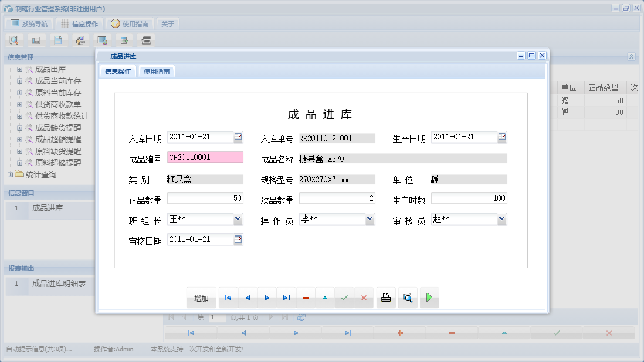Screen dimensions: 644x362
Task: Open the 班组长 dropdown showing 王**
Action: [x=238, y=218]
